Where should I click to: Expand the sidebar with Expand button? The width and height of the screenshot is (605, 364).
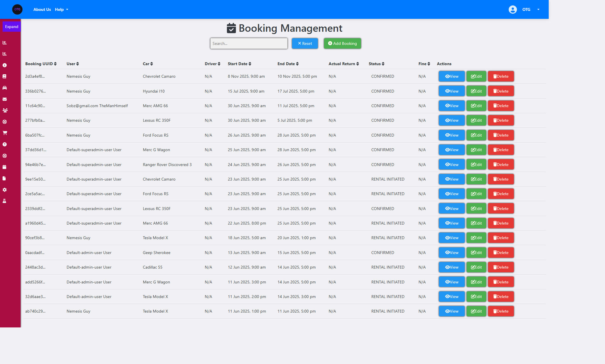click(x=12, y=27)
